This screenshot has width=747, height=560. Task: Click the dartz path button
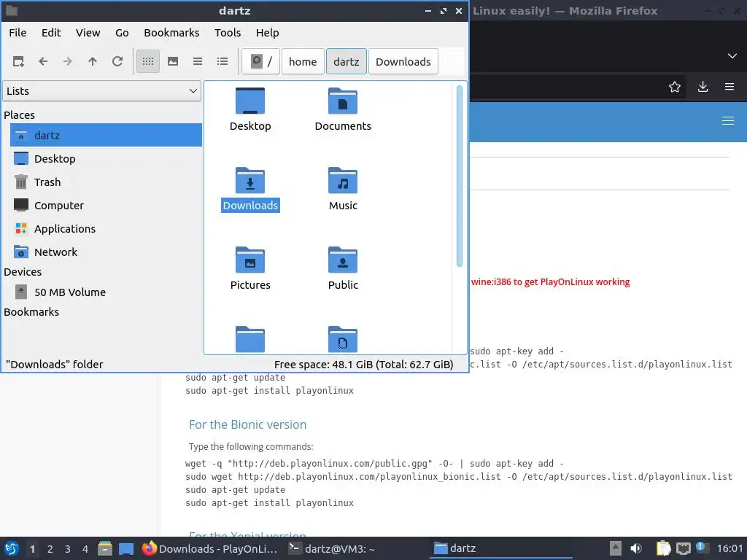pyautogui.click(x=347, y=61)
